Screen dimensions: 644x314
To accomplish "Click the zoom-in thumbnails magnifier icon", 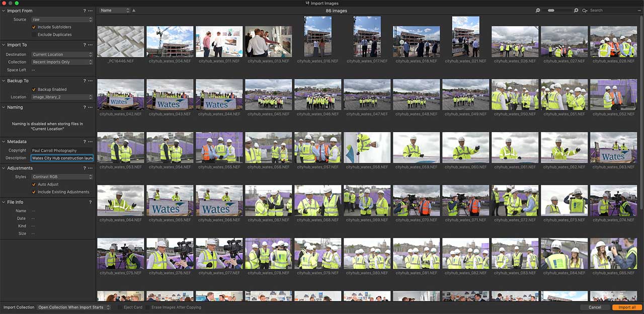I will click(x=576, y=11).
